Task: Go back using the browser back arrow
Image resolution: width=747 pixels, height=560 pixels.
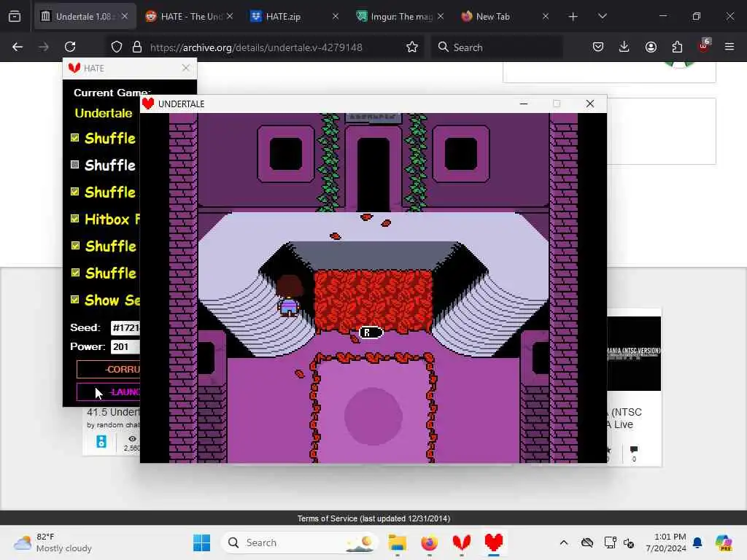Action: tap(18, 47)
